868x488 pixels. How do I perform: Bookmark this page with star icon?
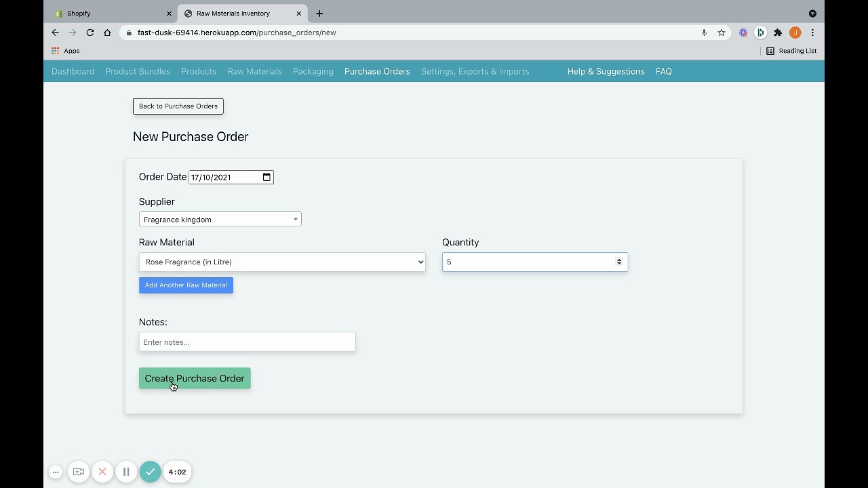click(722, 33)
